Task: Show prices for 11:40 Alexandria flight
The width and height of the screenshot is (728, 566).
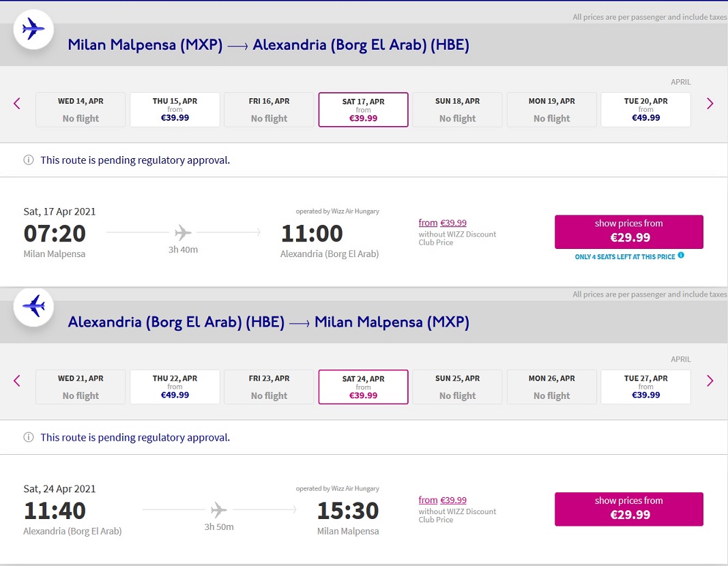Action: click(629, 509)
